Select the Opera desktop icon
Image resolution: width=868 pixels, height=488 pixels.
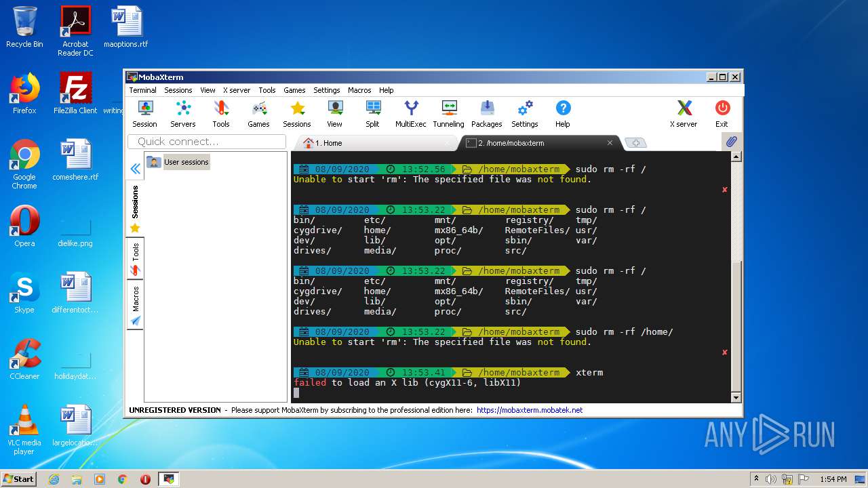[x=24, y=226]
